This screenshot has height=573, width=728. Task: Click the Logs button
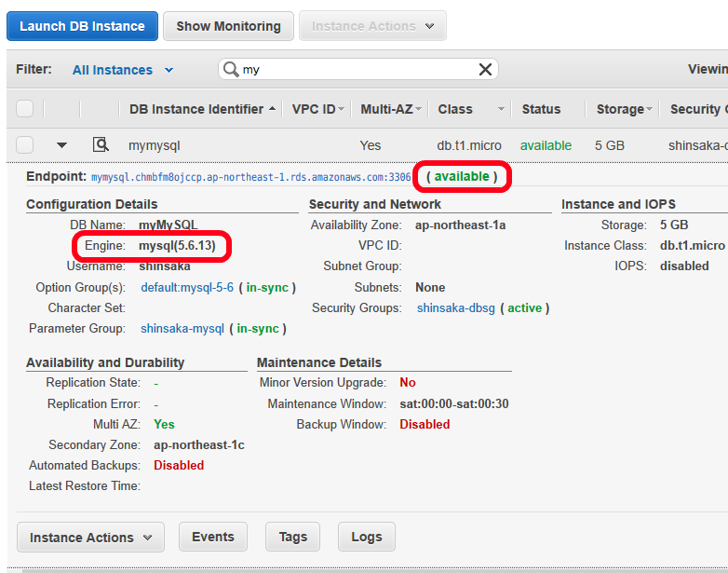point(367,537)
